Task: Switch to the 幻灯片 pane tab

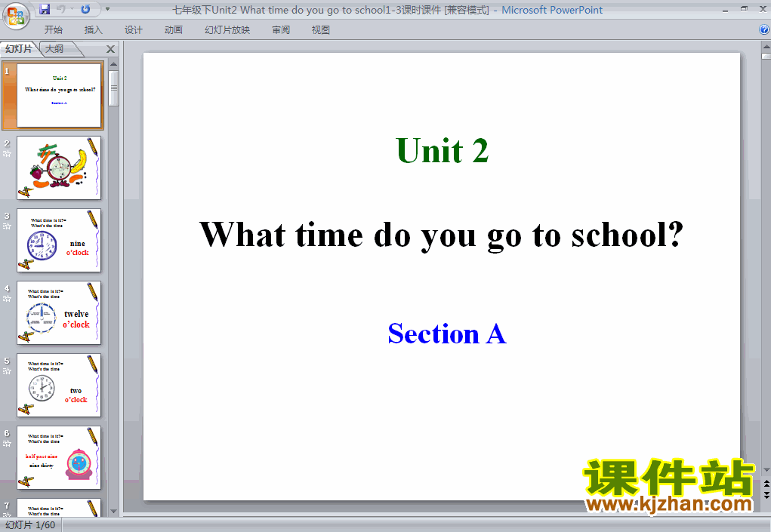Action: tap(19, 48)
